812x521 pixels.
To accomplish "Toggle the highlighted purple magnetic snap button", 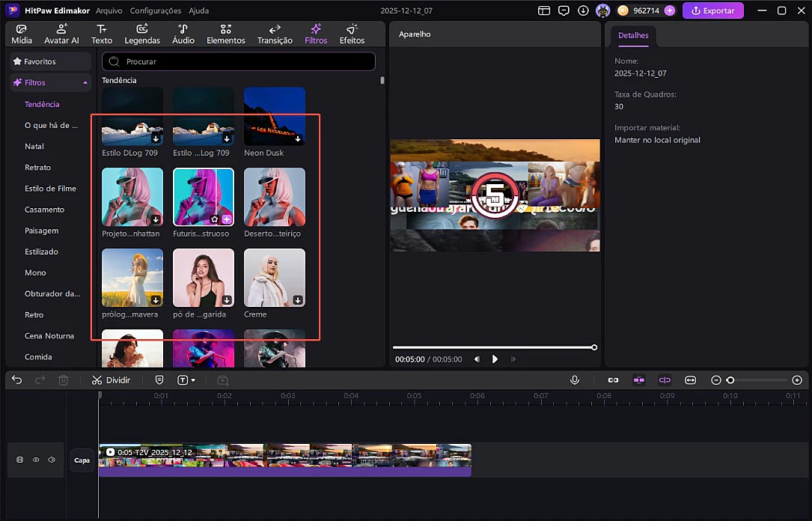I will [639, 380].
